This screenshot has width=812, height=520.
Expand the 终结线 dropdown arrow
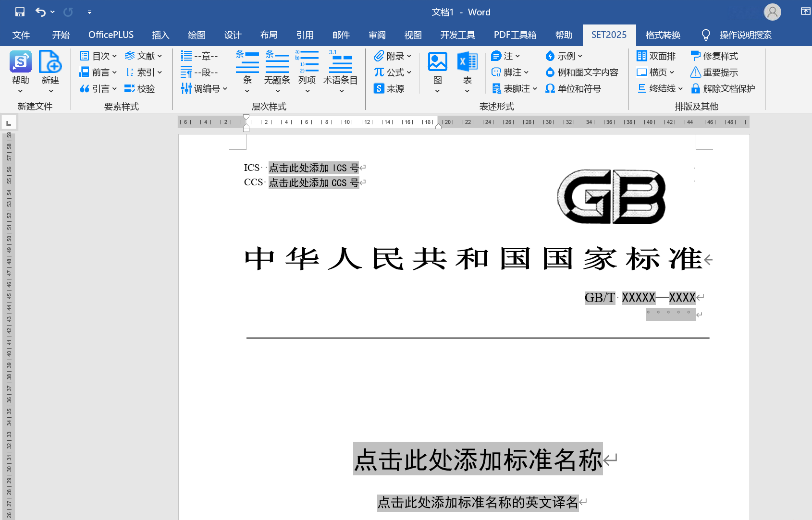tap(680, 88)
